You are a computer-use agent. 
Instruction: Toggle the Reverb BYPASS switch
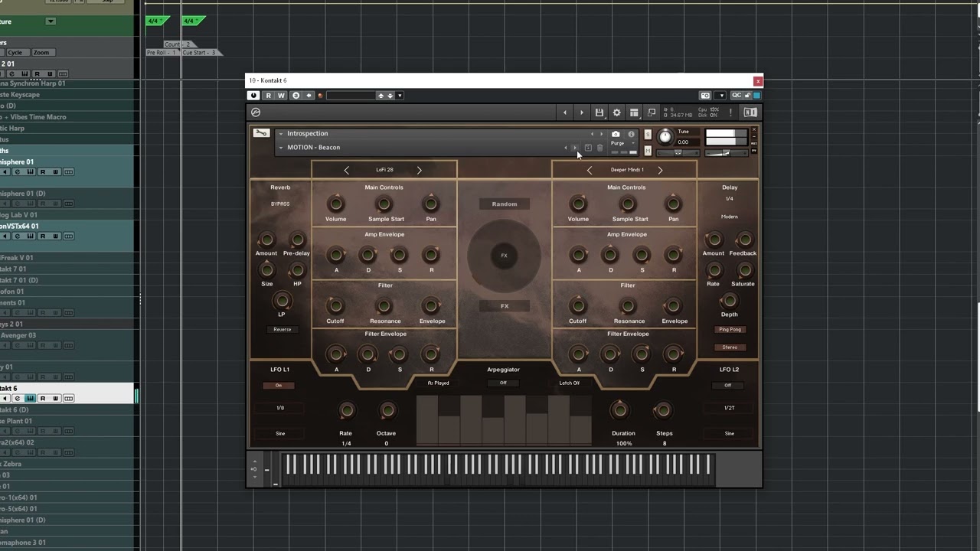coord(280,204)
